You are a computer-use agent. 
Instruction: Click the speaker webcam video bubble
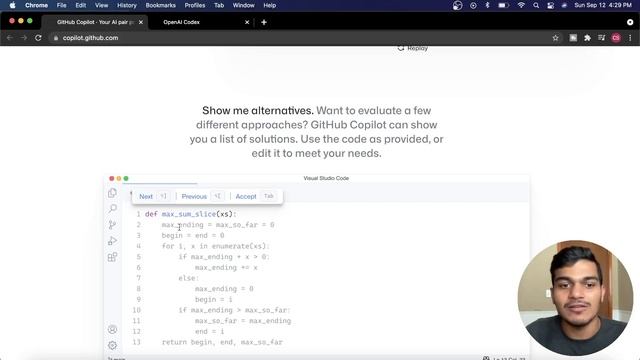tap(575, 298)
